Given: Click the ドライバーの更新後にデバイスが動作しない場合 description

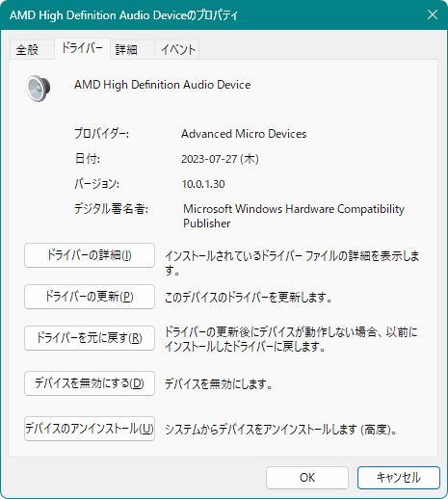Looking at the screenshot, I should pos(291,339).
